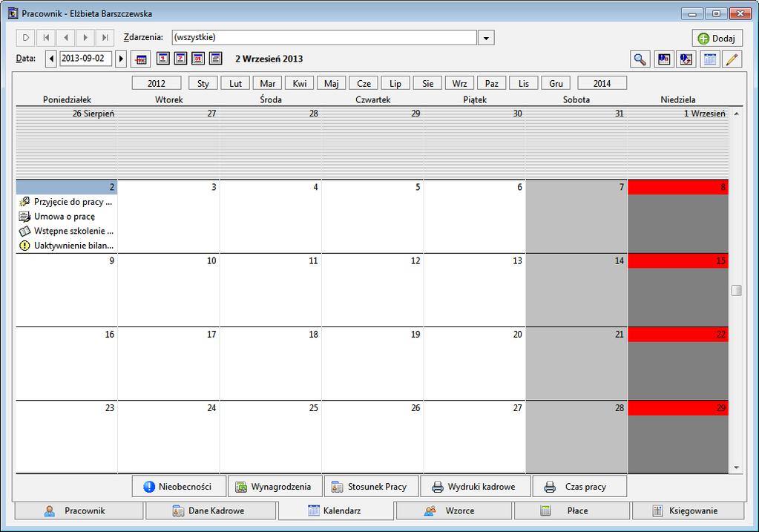Switch to day view calendar icon
Viewport: 759px width, 532px height.
163,59
